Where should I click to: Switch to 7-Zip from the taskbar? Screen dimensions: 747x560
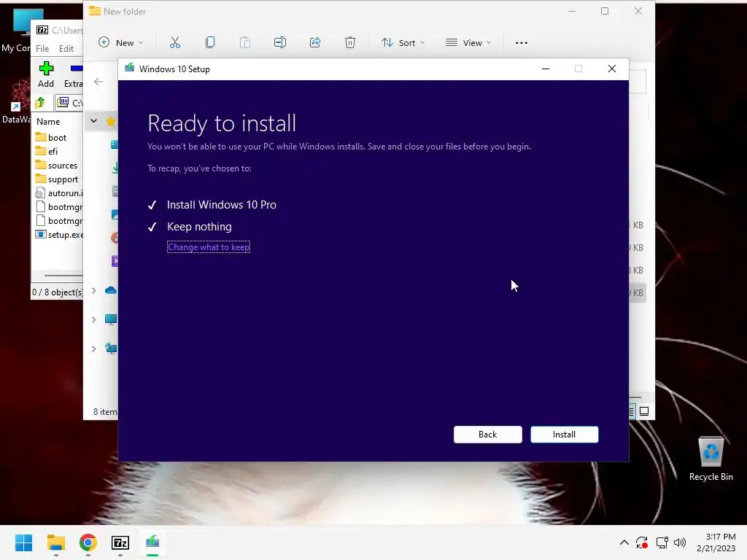[x=120, y=542]
